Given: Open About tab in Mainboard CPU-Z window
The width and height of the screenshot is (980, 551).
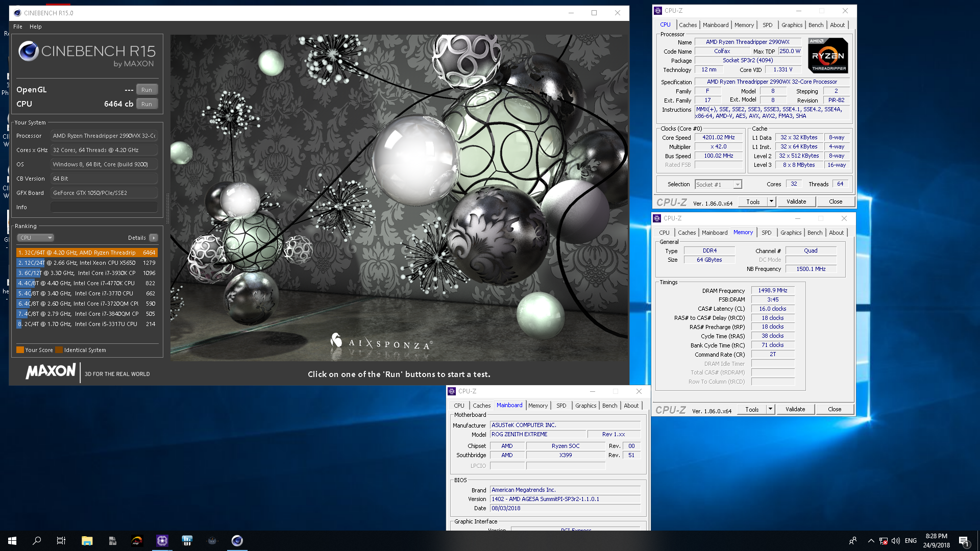Looking at the screenshot, I should (631, 406).
